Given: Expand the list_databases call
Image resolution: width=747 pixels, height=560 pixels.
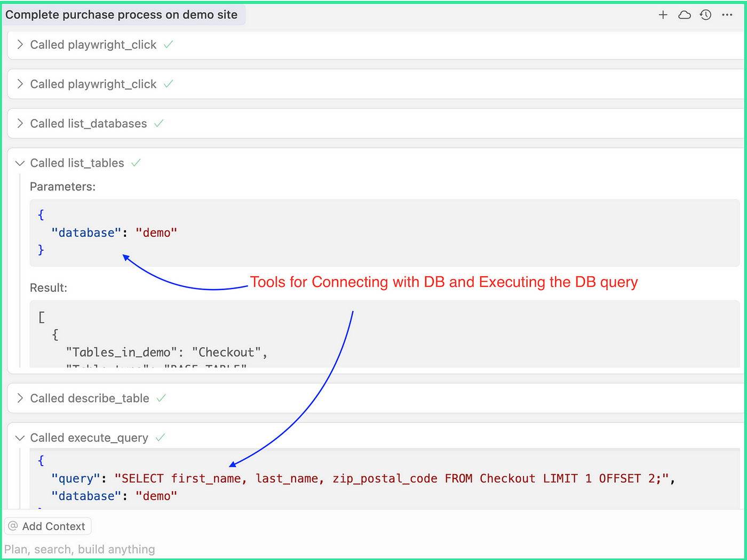Looking at the screenshot, I should [x=20, y=123].
